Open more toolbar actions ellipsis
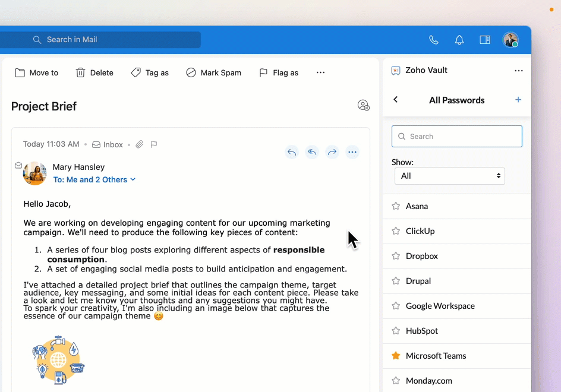 click(320, 72)
